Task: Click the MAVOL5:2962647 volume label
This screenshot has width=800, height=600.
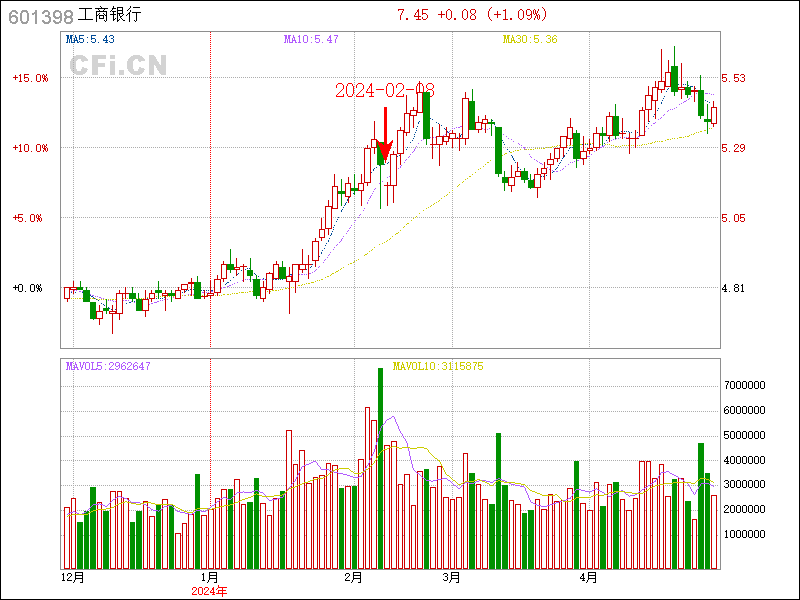Action: 108,366
